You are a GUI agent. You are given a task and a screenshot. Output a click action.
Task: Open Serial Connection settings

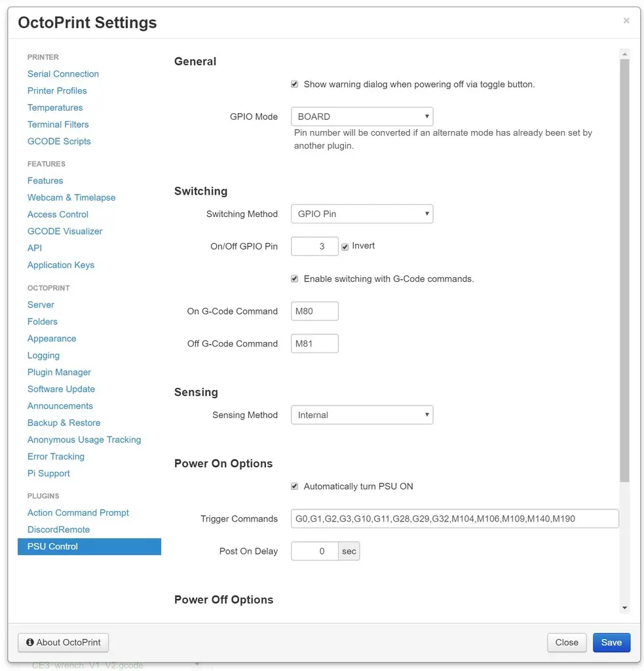pos(63,74)
